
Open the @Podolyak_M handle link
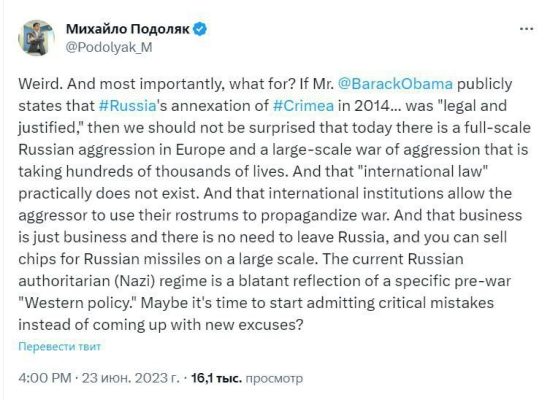[x=109, y=47]
